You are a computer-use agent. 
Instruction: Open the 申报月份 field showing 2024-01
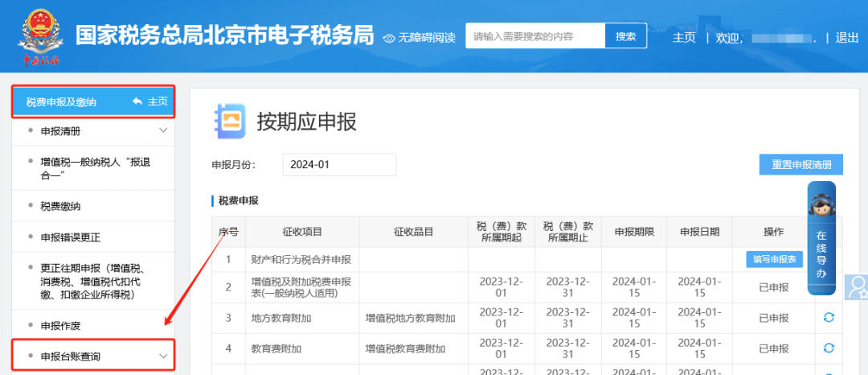tap(339, 164)
